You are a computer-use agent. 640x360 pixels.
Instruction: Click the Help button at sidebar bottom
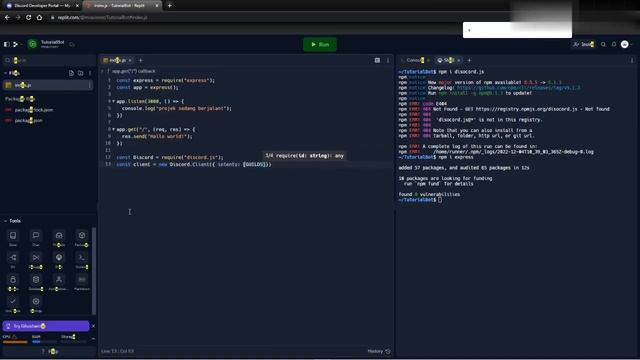click(49, 351)
